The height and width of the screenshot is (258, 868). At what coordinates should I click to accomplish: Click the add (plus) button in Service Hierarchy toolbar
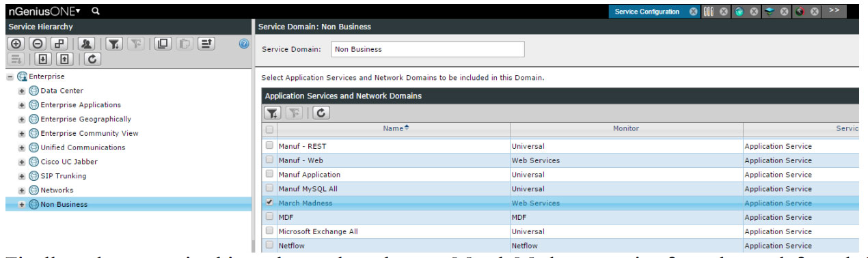point(15,44)
